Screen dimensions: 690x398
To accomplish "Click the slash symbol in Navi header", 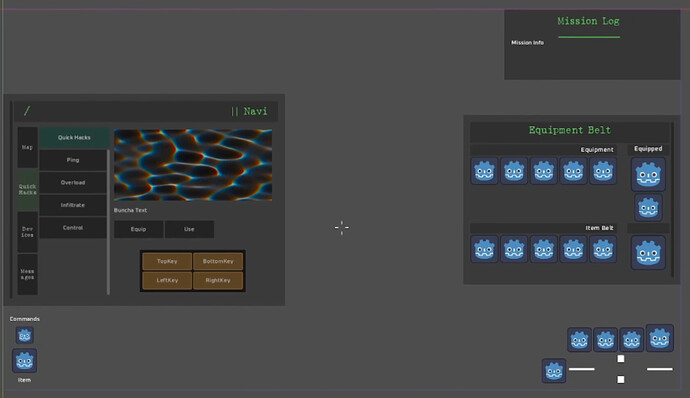I will click(27, 111).
